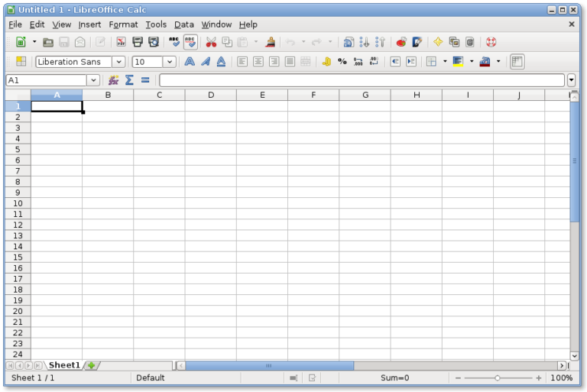Open the Function Wizard
The width and height of the screenshot is (587, 392).
113,80
